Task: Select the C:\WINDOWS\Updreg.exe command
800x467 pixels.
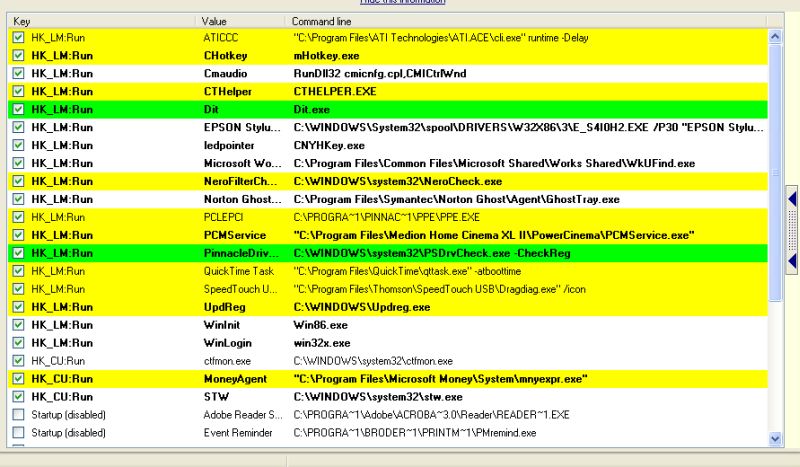Action: click(x=362, y=307)
